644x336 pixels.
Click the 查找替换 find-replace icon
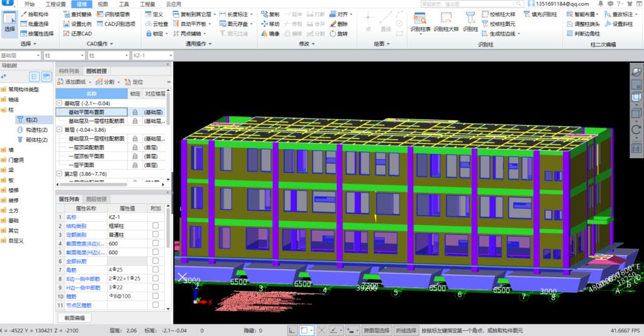(x=67, y=14)
